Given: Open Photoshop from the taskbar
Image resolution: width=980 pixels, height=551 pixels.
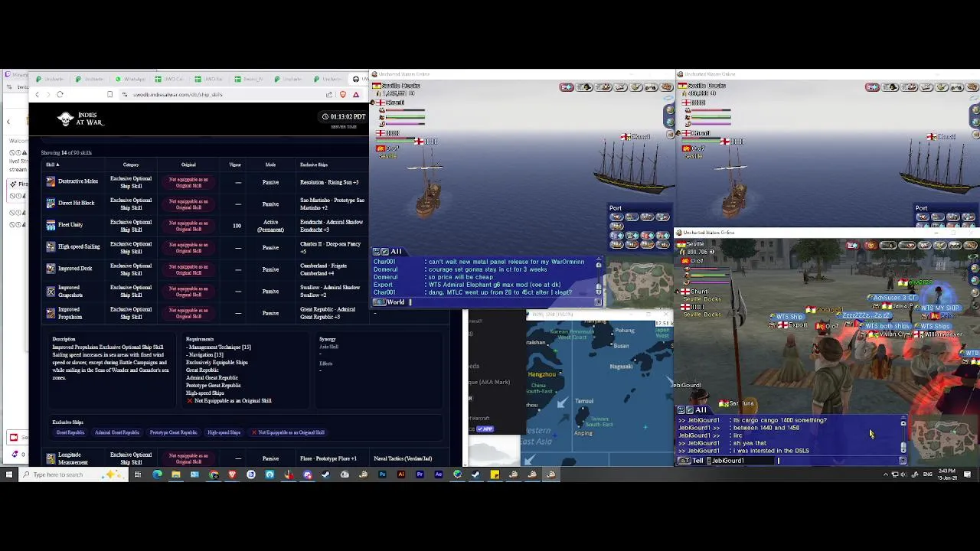Looking at the screenshot, I should point(382,474).
